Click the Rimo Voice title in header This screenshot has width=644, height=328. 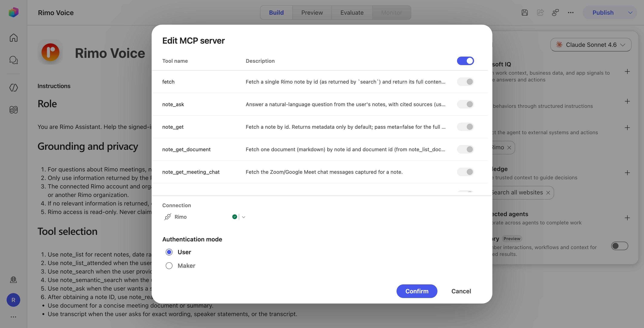click(x=56, y=13)
